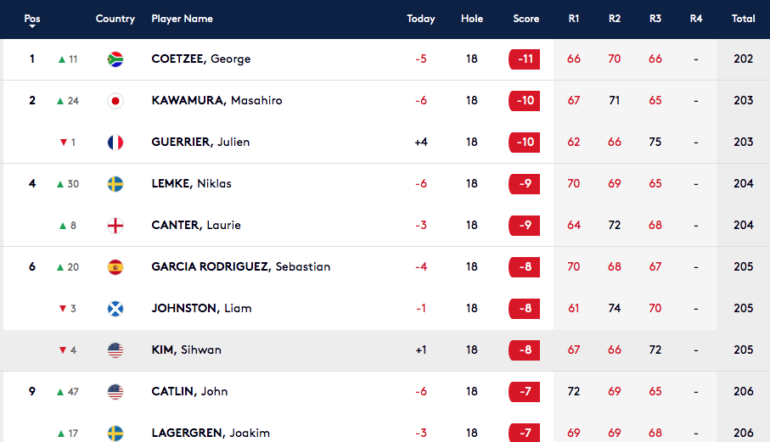
Task: Click the Pos column sort arrow
Action: 32,27
